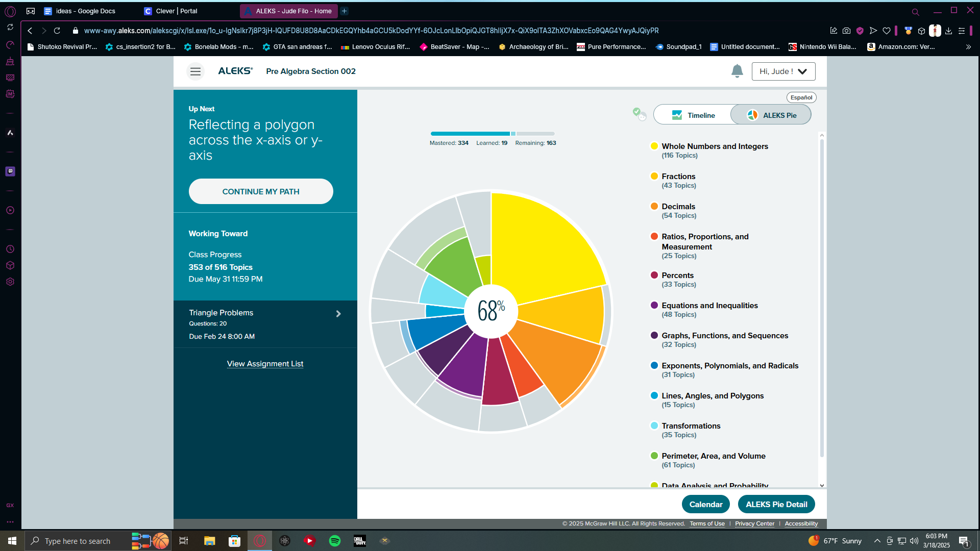This screenshot has width=980, height=551.
Task: Select the ALEKS - Jude Filo - Home tab
Action: pos(288,11)
